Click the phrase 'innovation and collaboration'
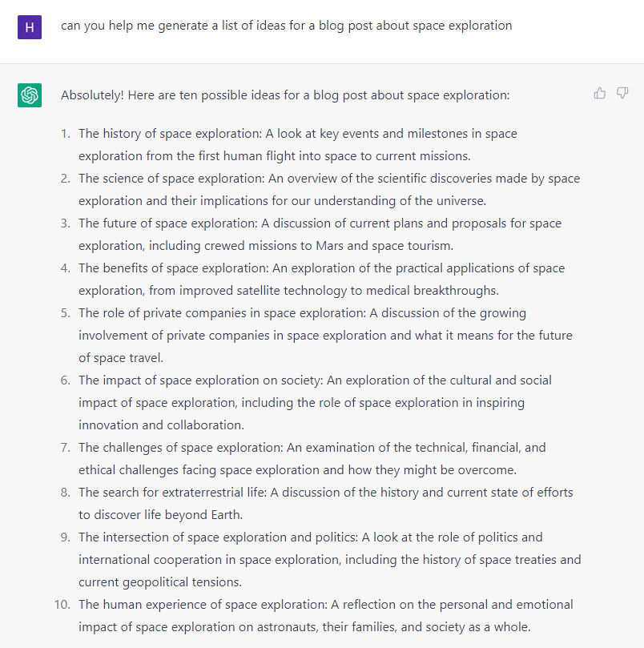644x648 pixels. pos(160,425)
